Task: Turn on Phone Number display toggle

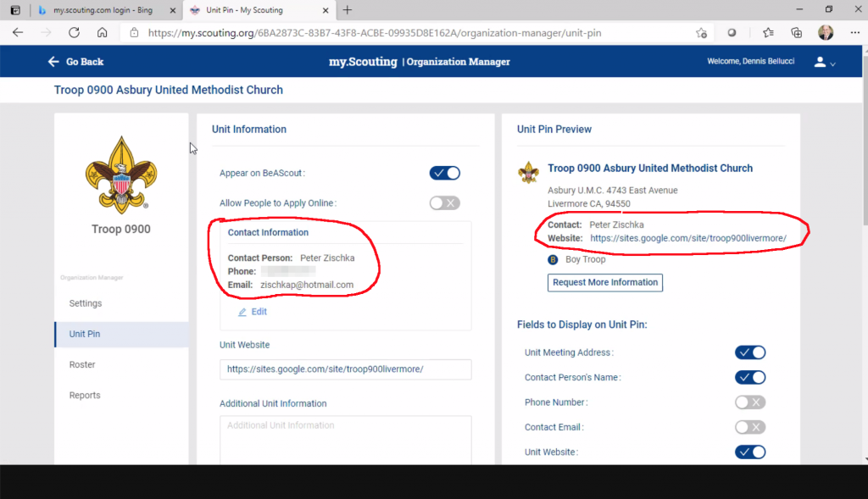Action: [749, 402]
